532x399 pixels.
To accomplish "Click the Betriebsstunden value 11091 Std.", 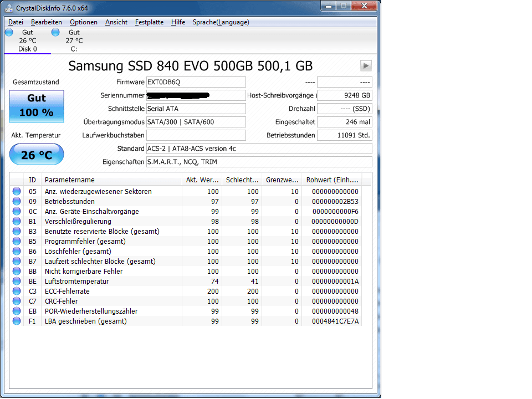I will tap(344, 135).
